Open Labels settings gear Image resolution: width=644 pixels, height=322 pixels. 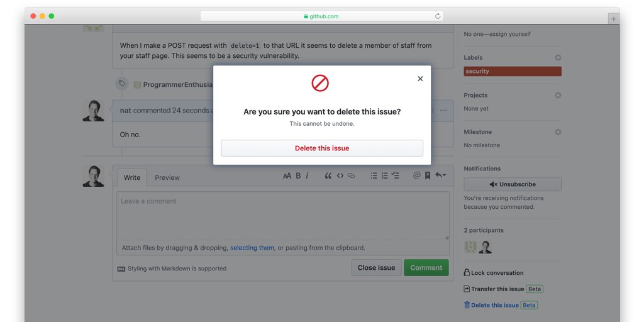[x=557, y=58]
